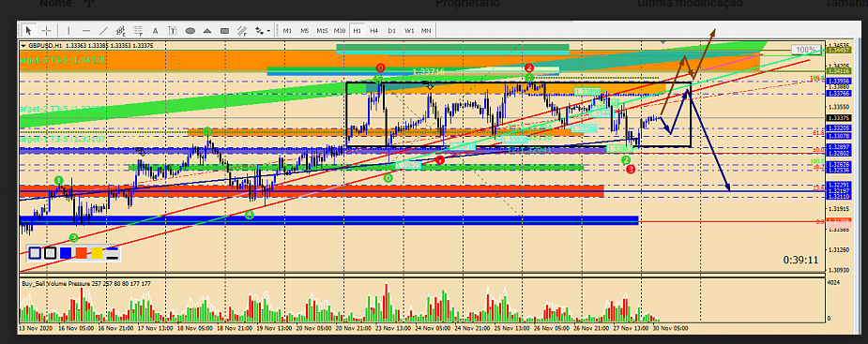Select the cursor arrow tool

[x=29, y=30]
